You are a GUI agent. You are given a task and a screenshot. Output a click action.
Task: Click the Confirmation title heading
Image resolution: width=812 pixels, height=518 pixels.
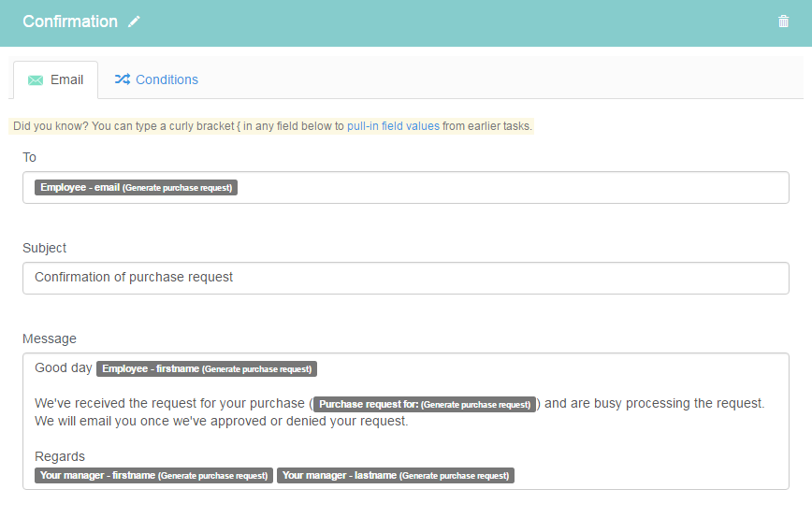point(70,22)
